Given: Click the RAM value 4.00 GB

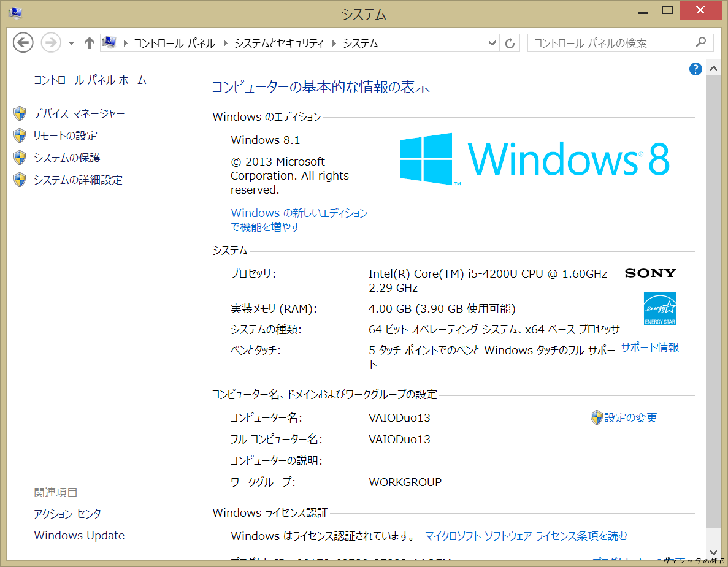Looking at the screenshot, I should (x=442, y=308).
